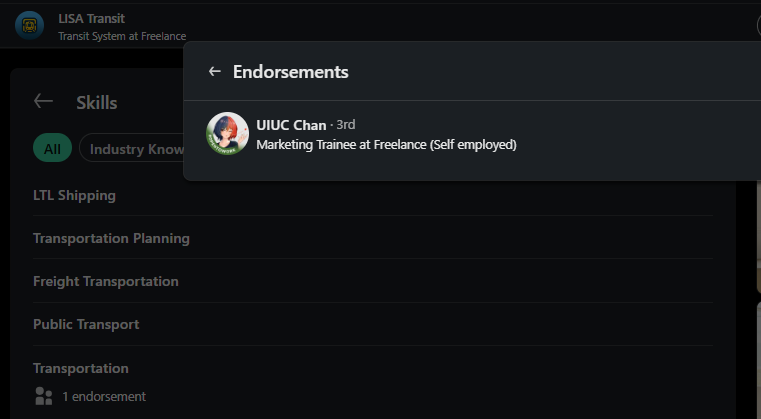Viewport: 761px width, 419px height.
Task: Click the LTL Shipping skill
Action: tap(74, 195)
